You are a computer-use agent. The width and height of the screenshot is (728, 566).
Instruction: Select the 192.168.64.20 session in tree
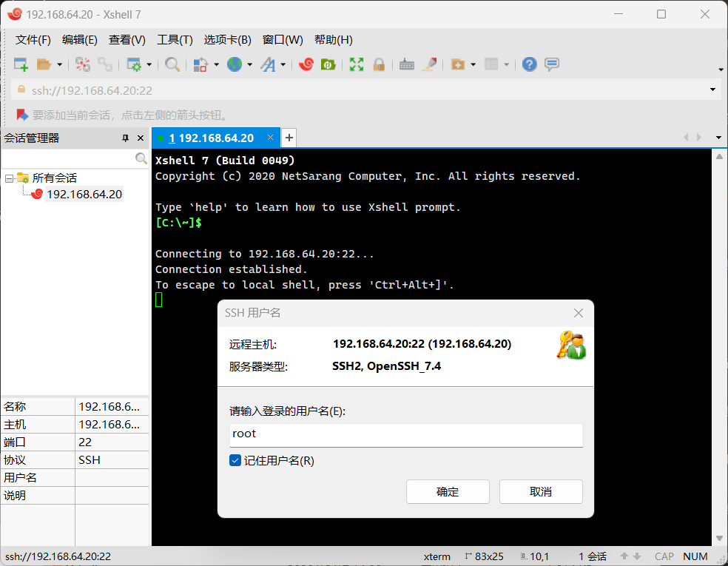(x=84, y=194)
